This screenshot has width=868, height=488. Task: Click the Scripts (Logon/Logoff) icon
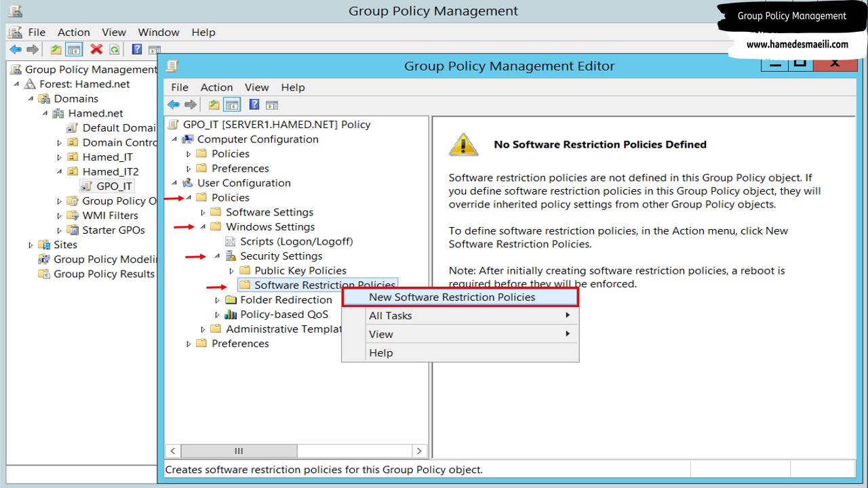tap(231, 241)
